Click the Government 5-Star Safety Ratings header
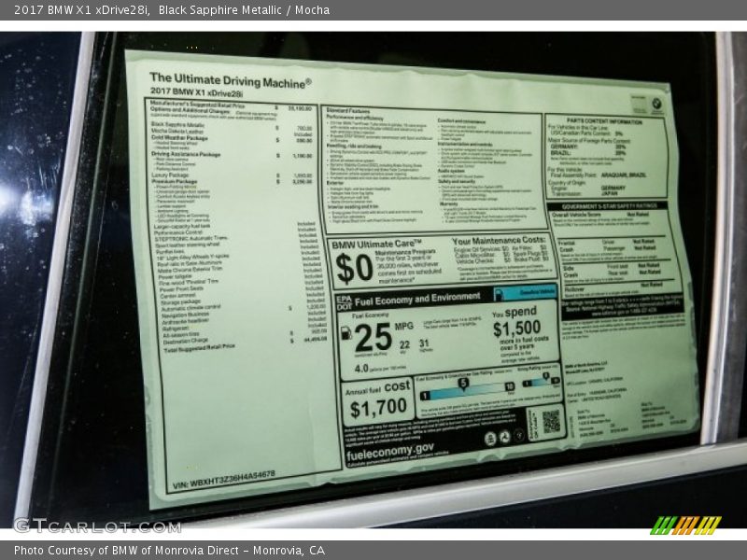The image size is (747, 560). coord(619,205)
